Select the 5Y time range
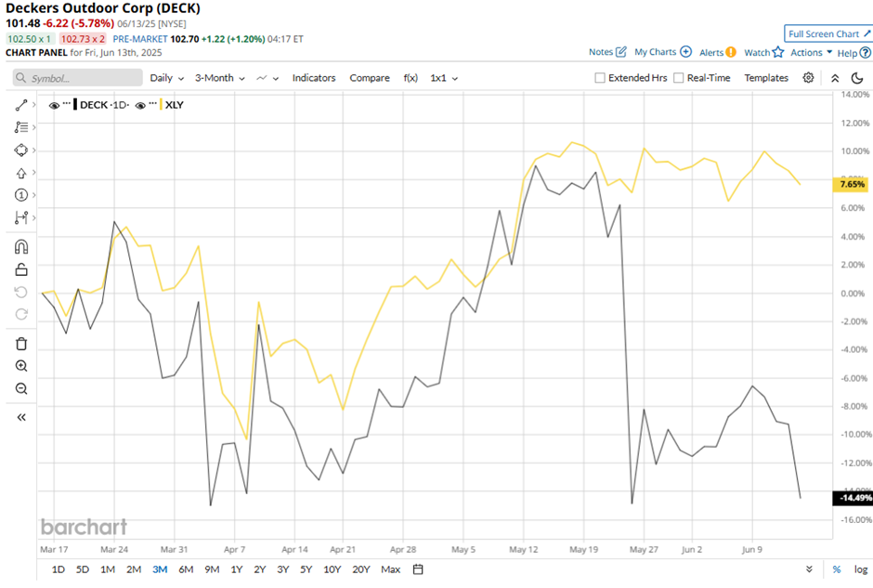 coord(306,569)
